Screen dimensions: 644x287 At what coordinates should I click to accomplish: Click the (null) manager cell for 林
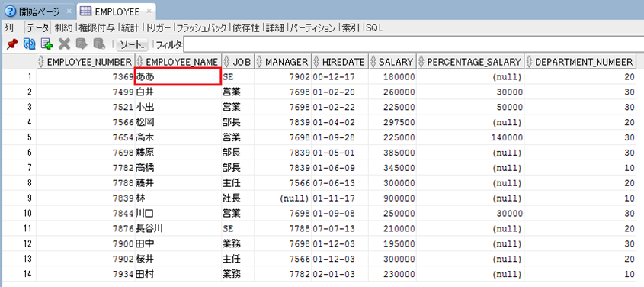[283, 198]
